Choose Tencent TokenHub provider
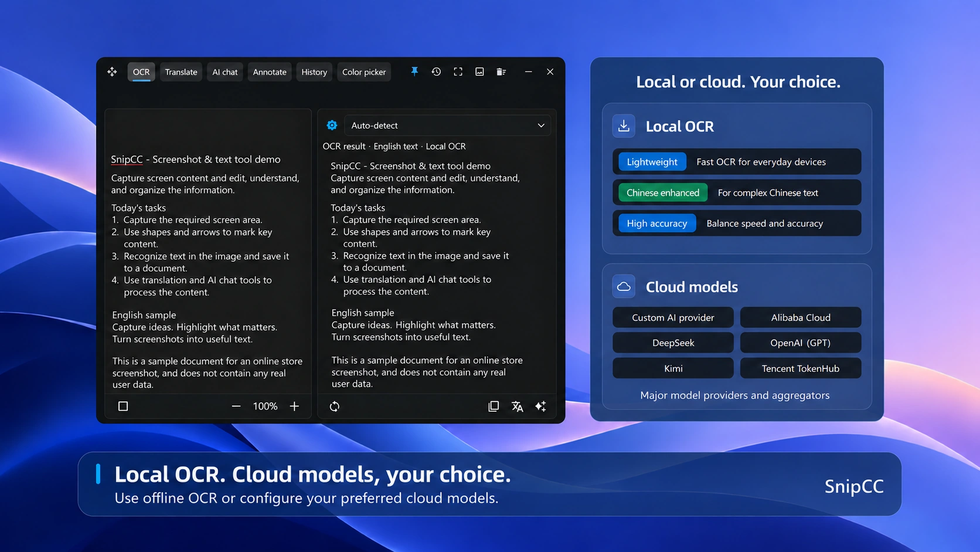The width and height of the screenshot is (980, 552). 801,368
